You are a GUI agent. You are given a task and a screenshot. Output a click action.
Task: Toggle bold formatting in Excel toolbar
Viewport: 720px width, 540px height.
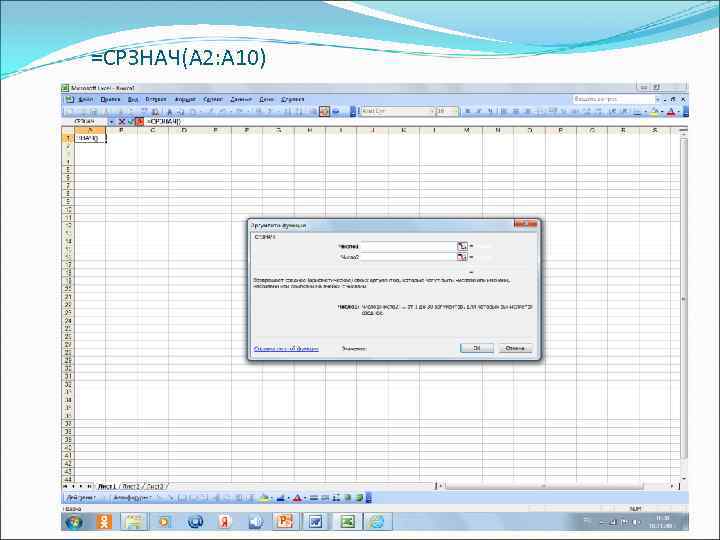(468, 112)
